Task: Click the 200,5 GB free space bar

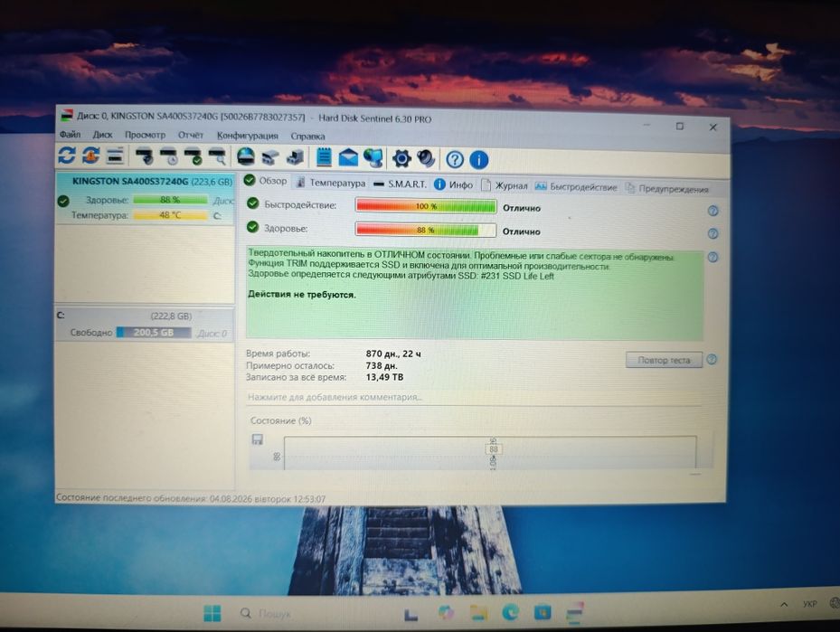Action: (x=154, y=333)
